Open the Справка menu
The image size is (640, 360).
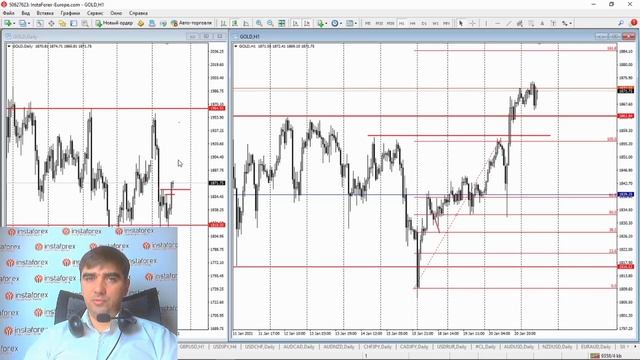138,13
